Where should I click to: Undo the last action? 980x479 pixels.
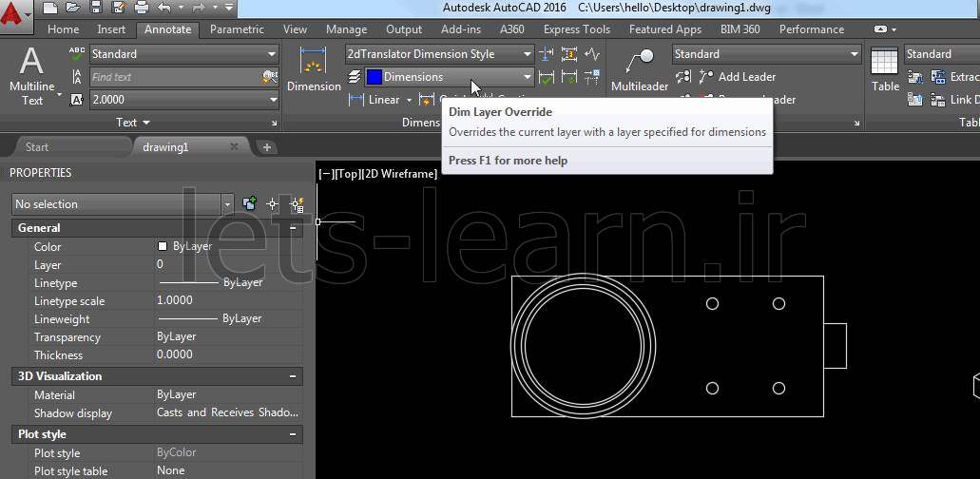click(x=163, y=9)
